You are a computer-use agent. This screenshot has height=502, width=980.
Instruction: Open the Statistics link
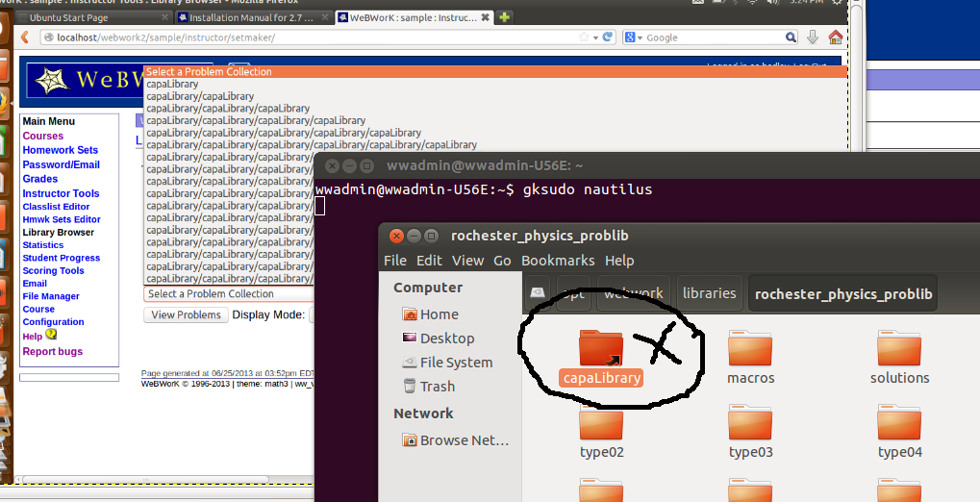[x=43, y=245]
